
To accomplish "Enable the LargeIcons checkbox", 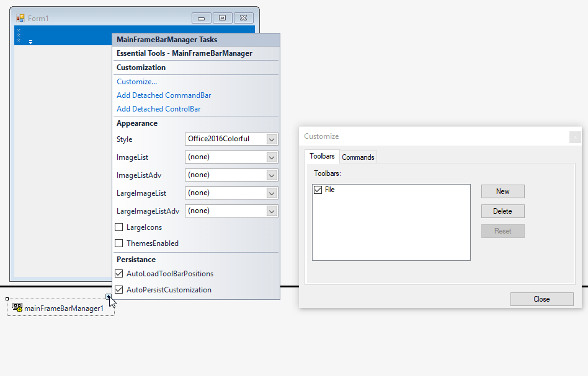I will (x=120, y=226).
